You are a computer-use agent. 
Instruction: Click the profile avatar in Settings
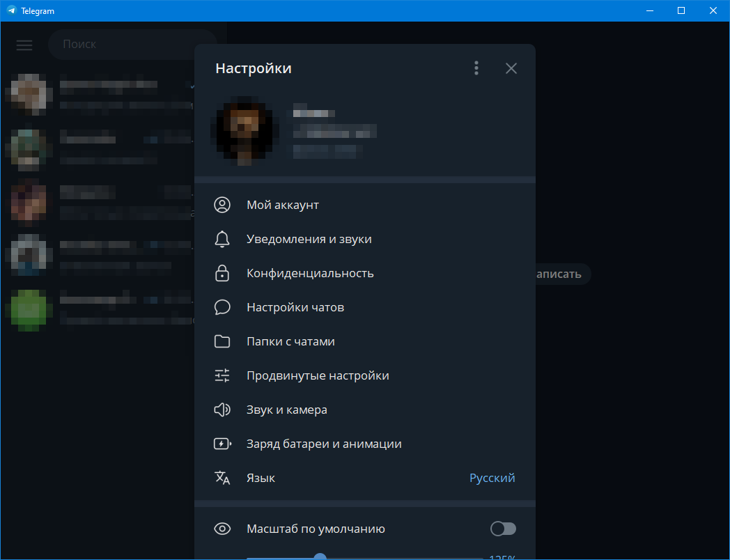click(x=245, y=131)
